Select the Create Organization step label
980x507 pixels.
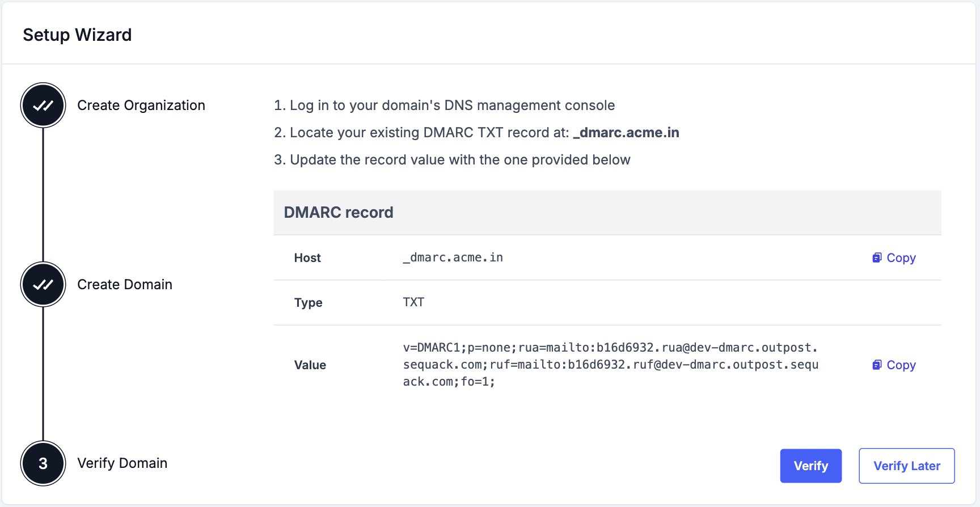141,105
